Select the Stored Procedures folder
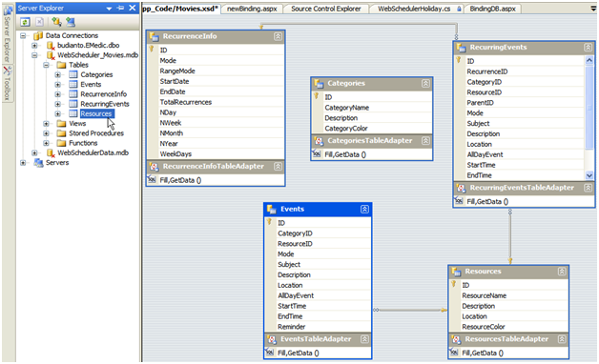This screenshot has width=599, height=364. coord(96,133)
